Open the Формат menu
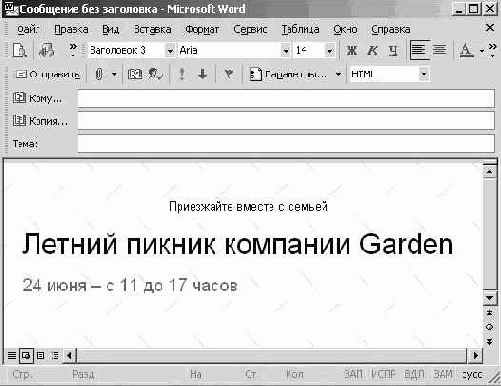 click(202, 29)
